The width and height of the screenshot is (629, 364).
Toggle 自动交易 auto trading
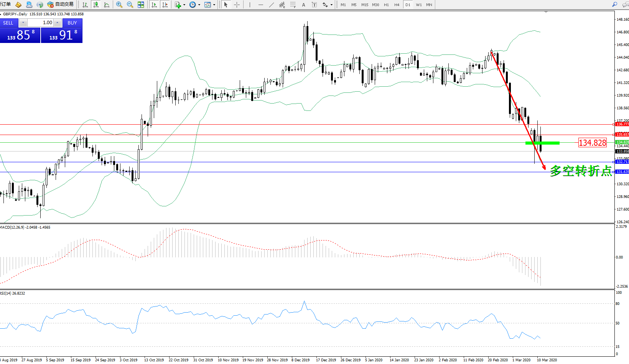[60, 5]
